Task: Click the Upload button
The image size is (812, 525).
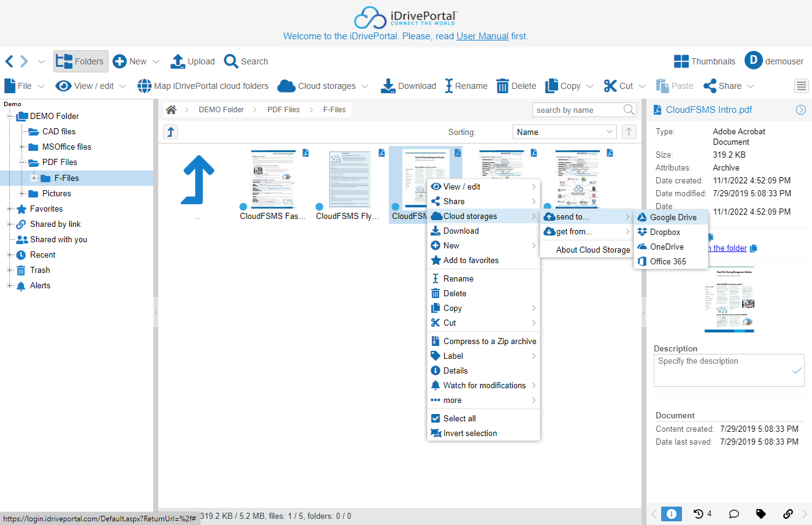Action: [x=193, y=61]
